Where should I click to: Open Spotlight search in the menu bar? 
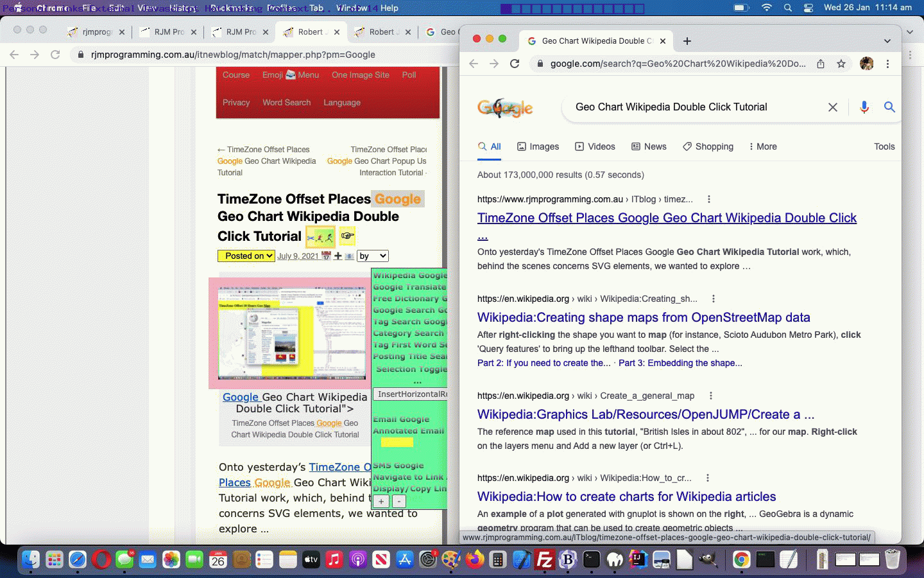point(787,8)
